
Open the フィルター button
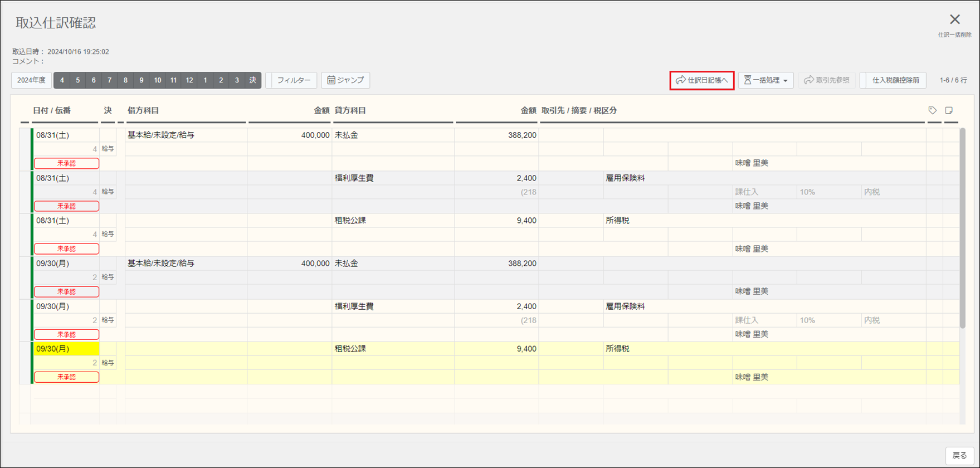point(291,80)
